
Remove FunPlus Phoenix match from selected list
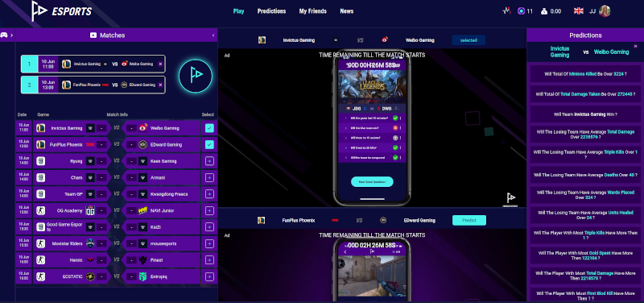click(x=160, y=85)
